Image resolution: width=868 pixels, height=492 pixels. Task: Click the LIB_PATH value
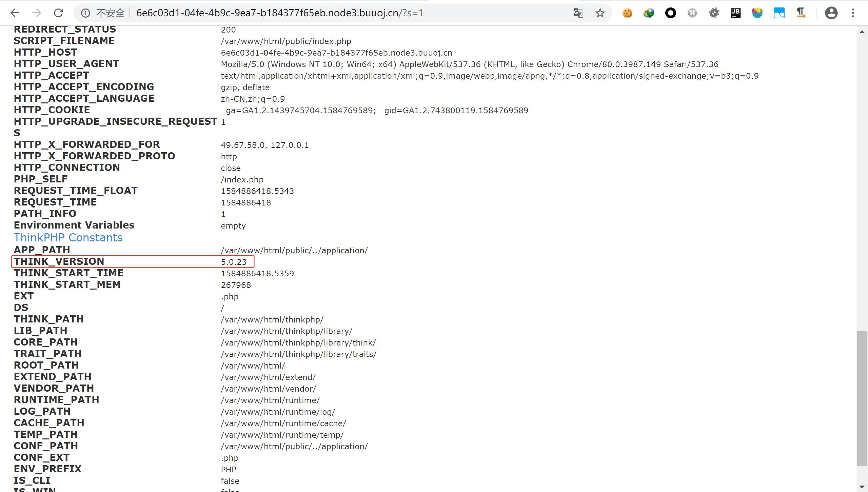(287, 331)
